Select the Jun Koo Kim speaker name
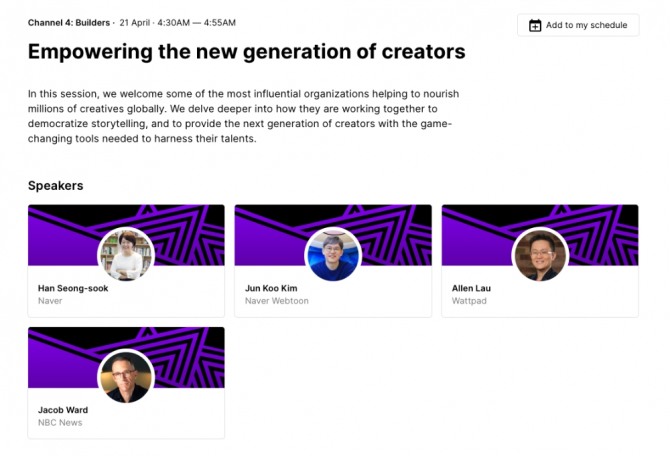 pos(272,288)
